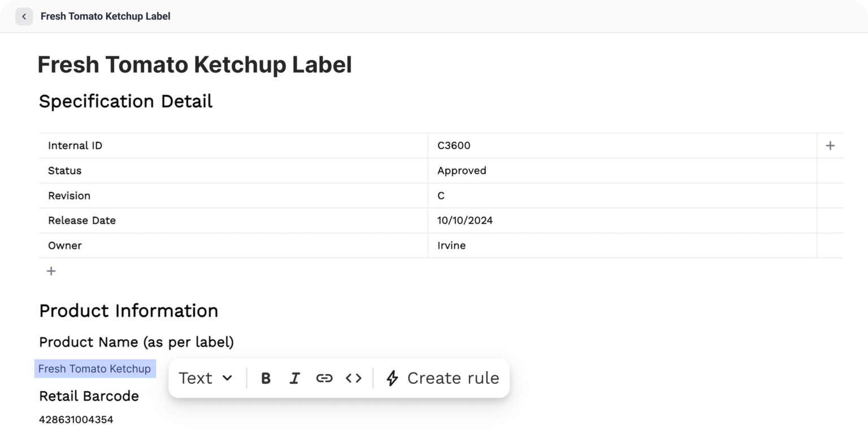Click the C3600 Internal ID cell
This screenshot has width=868, height=442.
click(454, 146)
